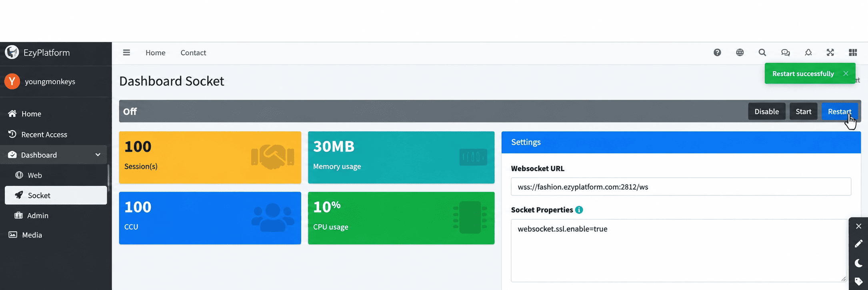Click the Media image icon in sidebar

pyautogui.click(x=13, y=235)
